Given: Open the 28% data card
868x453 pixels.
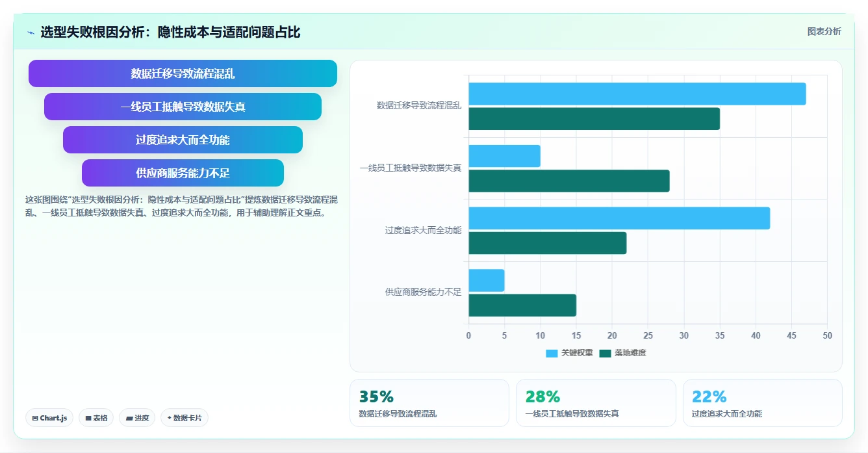Looking at the screenshot, I should [596, 403].
